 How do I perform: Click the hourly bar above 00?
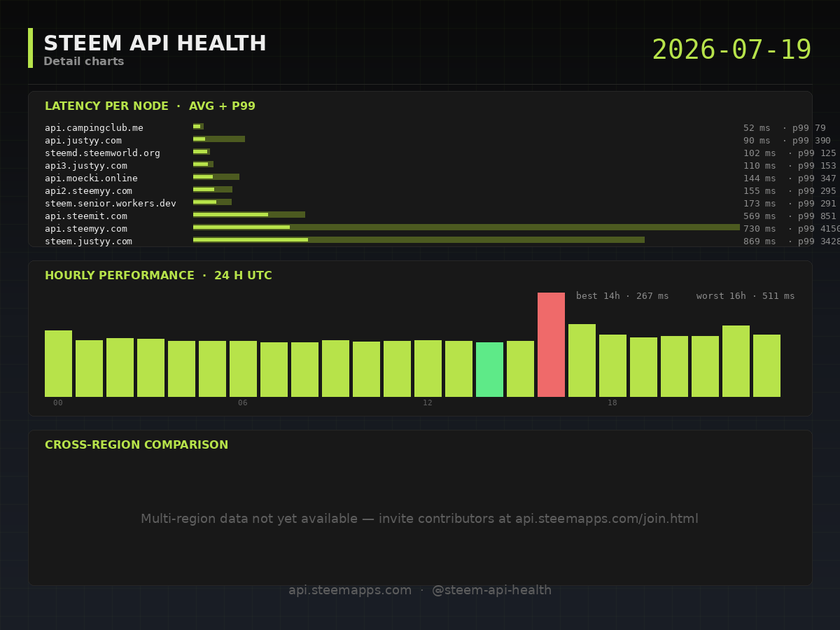click(x=58, y=363)
